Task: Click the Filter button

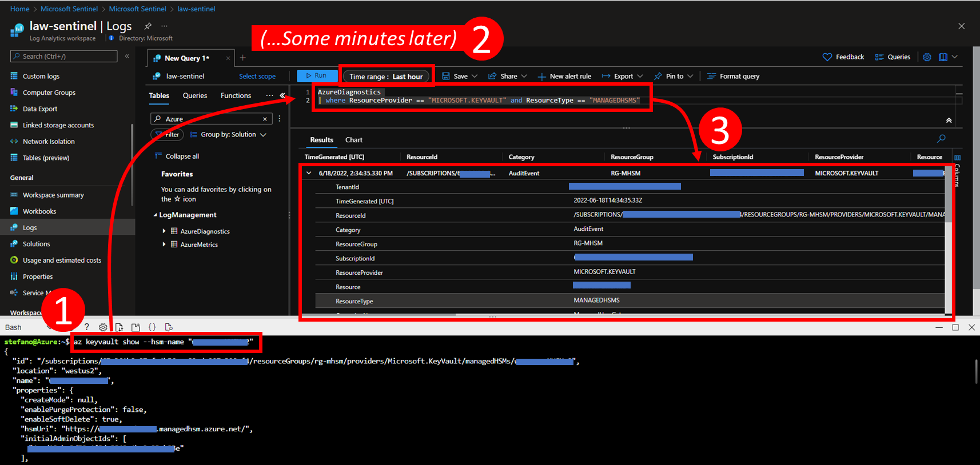Action: [167, 135]
